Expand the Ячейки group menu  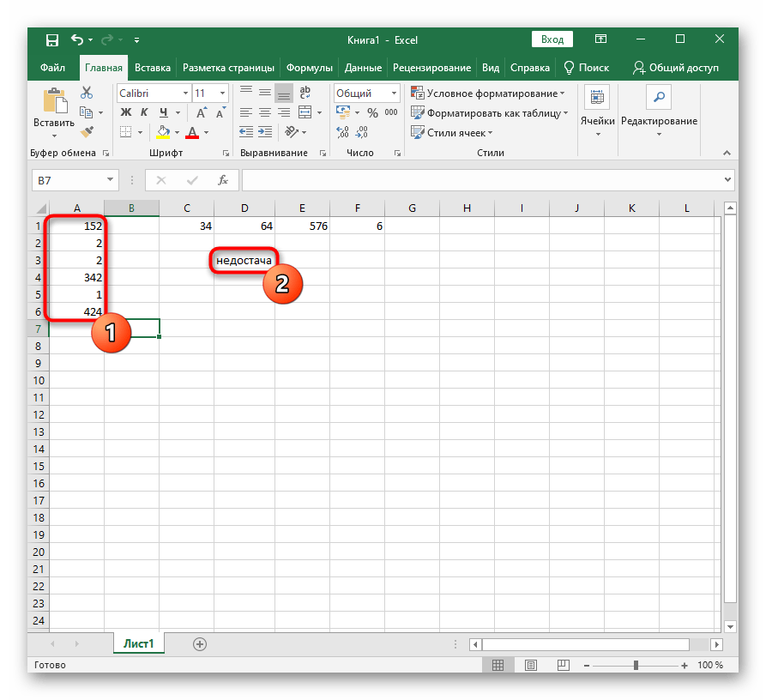click(598, 112)
